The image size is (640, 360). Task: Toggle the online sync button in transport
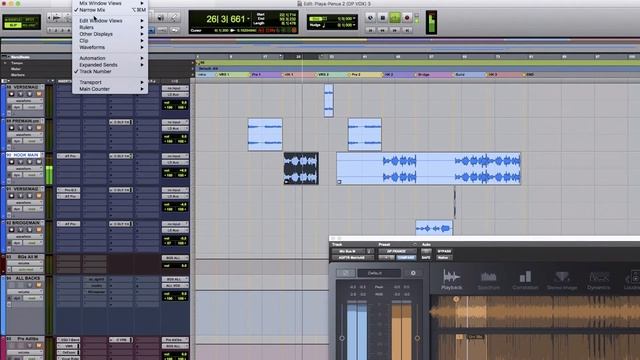point(370,18)
